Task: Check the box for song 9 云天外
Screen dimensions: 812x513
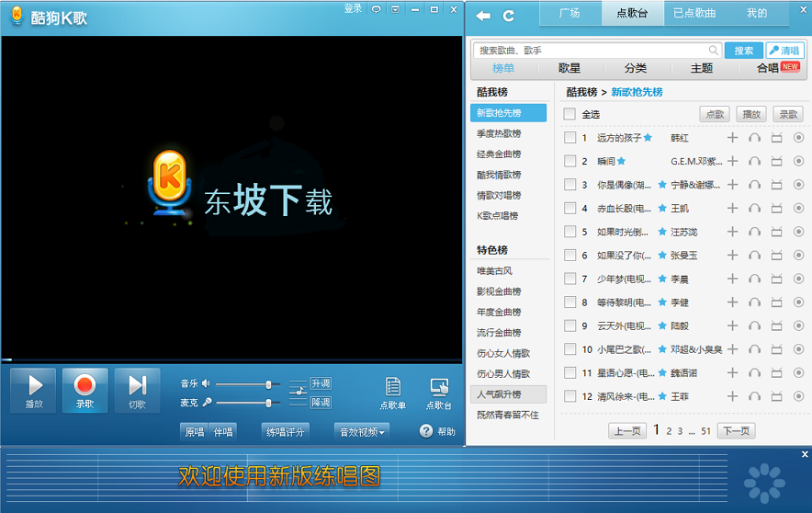Action: click(570, 325)
